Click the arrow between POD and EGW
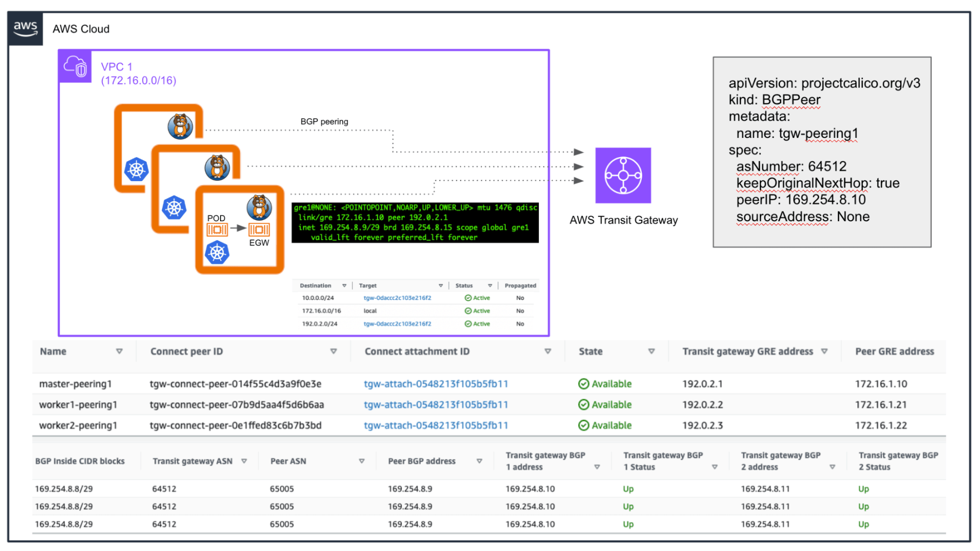This screenshot has height=551, width=980. coord(238,228)
